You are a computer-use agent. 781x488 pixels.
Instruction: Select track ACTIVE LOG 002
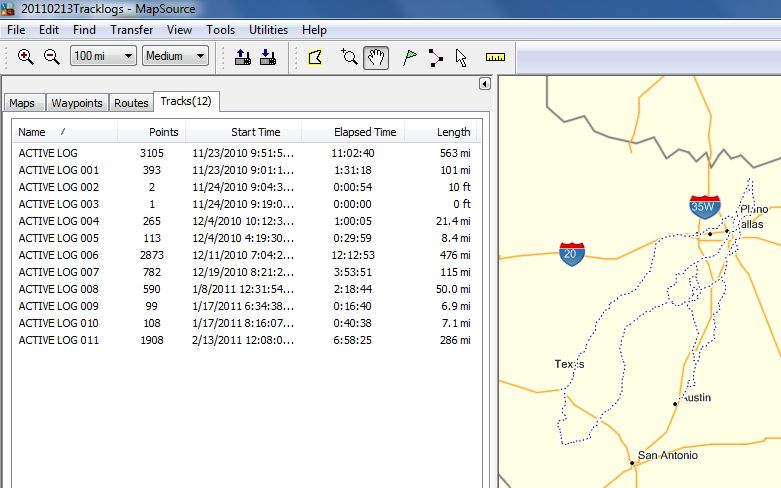pos(245,187)
